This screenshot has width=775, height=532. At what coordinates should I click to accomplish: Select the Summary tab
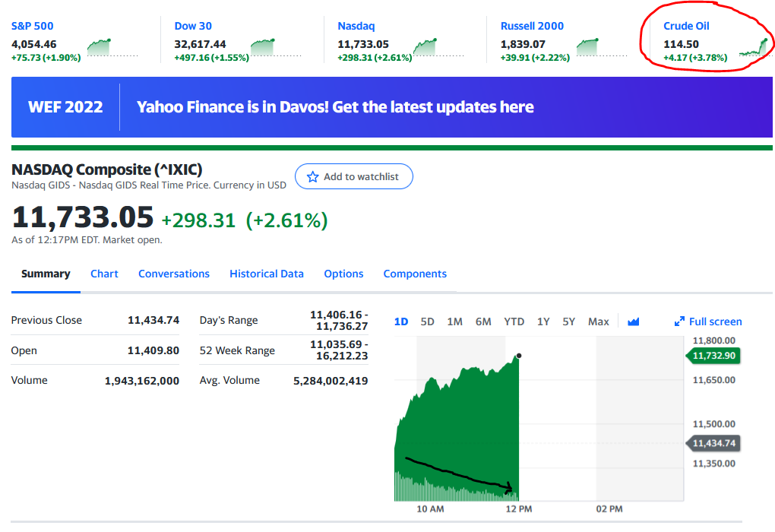pos(46,274)
